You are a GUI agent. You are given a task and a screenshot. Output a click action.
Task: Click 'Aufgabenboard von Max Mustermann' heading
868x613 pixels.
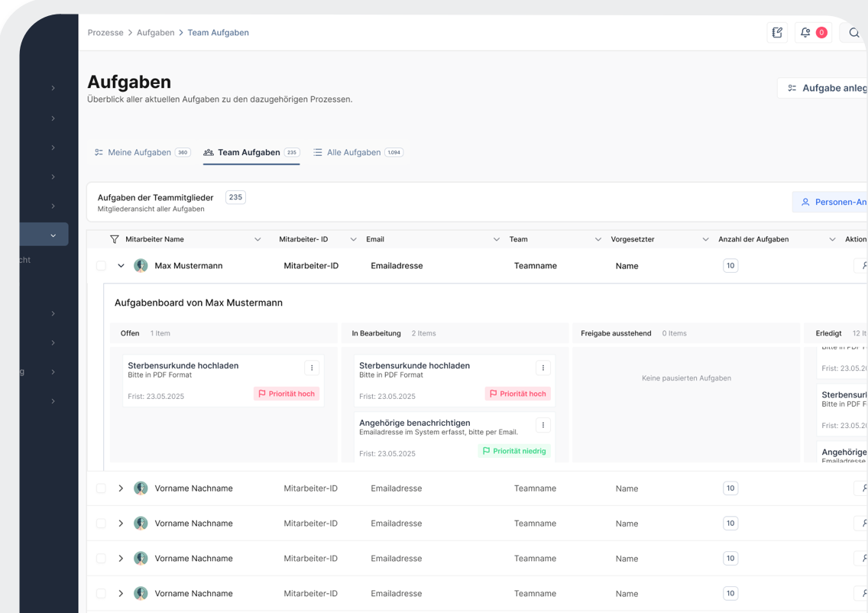click(x=199, y=303)
